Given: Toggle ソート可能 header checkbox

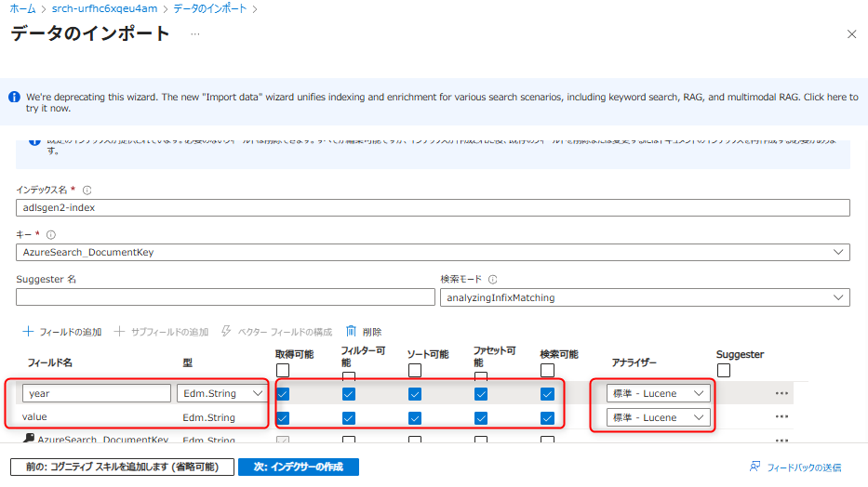Looking at the screenshot, I should [x=415, y=371].
